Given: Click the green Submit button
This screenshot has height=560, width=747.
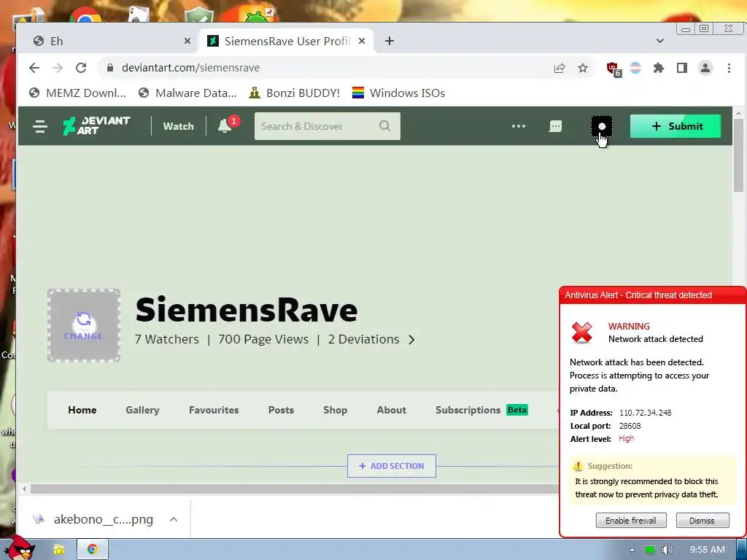Looking at the screenshot, I should pos(675,126).
